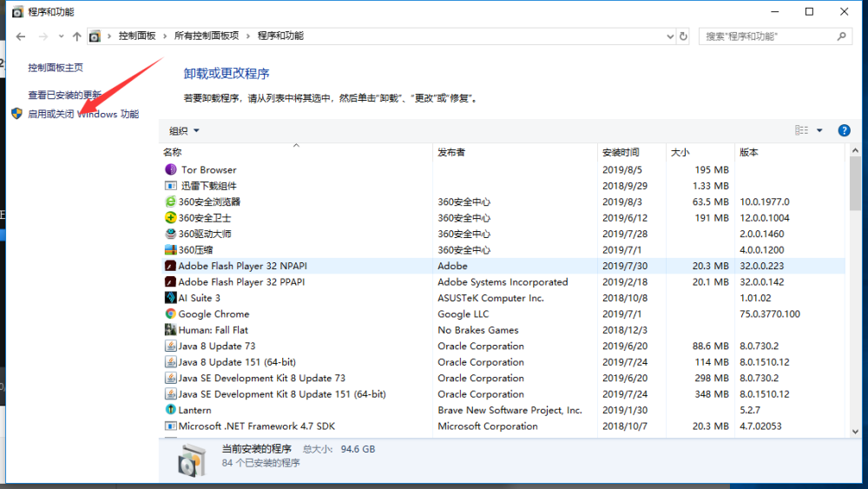Expand the view options dropdown arrow
This screenshot has height=489, width=868.
(x=819, y=130)
